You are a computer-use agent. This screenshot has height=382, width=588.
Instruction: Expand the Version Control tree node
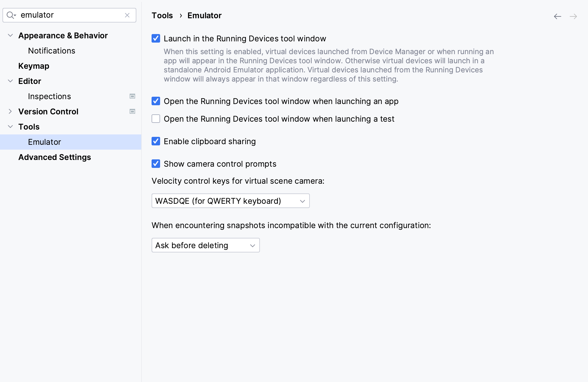click(x=10, y=112)
